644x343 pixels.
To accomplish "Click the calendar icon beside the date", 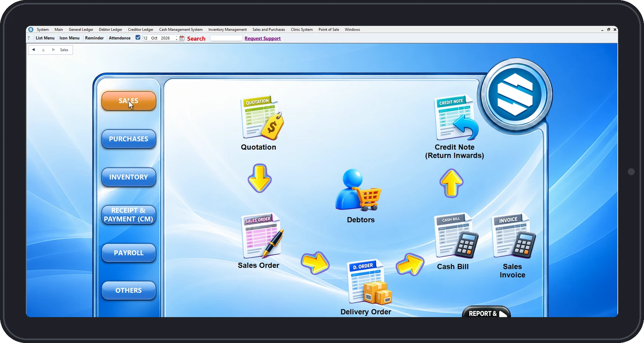I will coord(182,38).
